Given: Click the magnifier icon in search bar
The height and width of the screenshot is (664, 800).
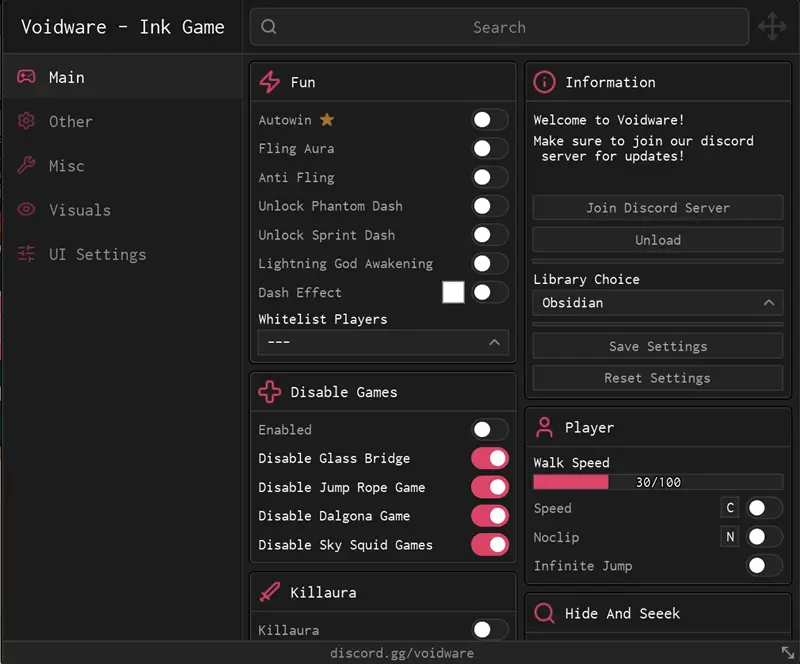Looking at the screenshot, I should (268, 27).
